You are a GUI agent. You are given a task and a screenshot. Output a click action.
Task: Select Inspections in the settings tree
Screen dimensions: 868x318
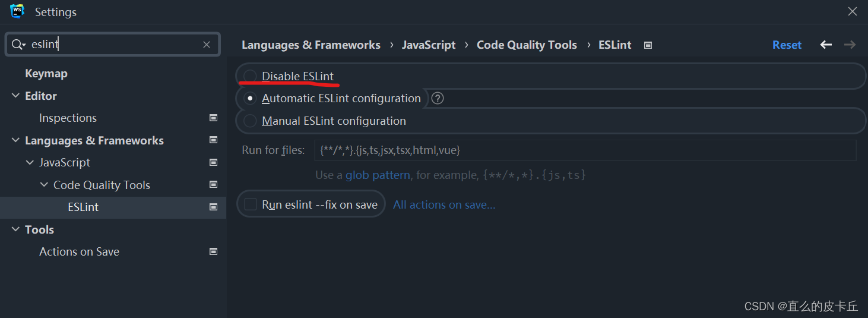click(68, 118)
